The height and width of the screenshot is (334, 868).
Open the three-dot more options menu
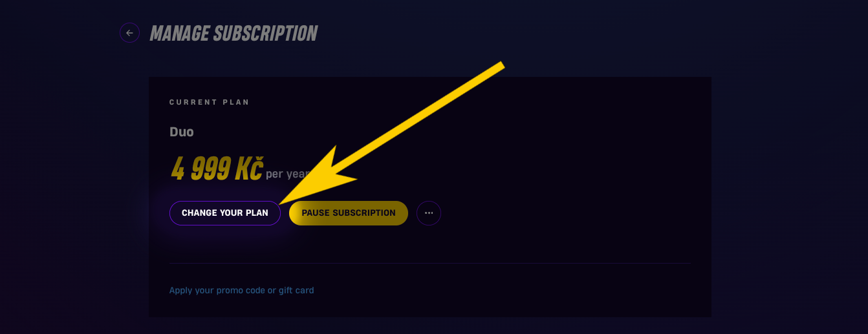click(x=429, y=213)
